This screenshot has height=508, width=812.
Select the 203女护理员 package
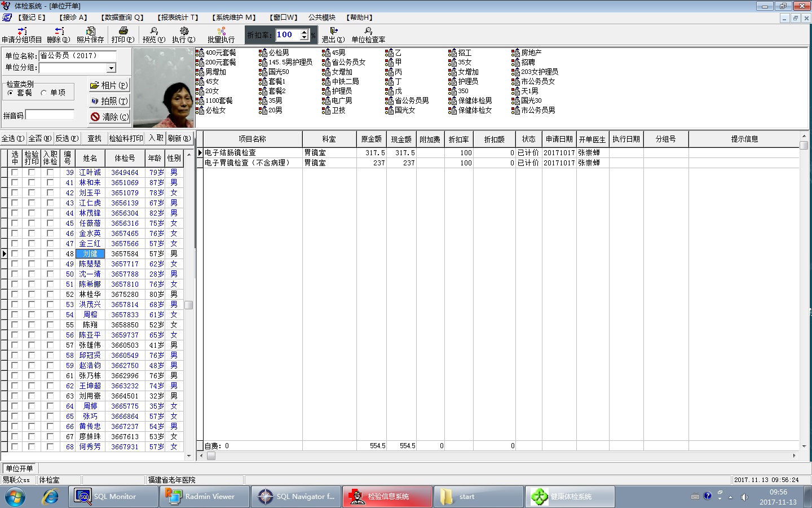tap(535, 72)
